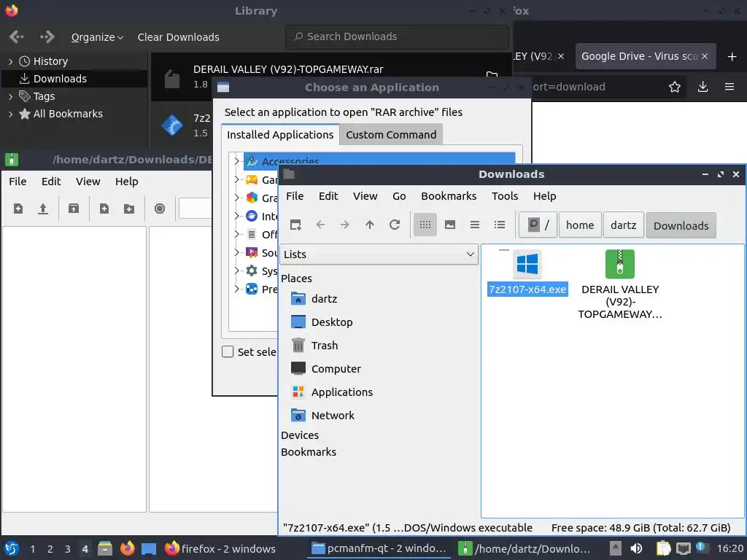Switch to the Custom Command tab
The height and width of the screenshot is (560, 747).
pyautogui.click(x=391, y=135)
